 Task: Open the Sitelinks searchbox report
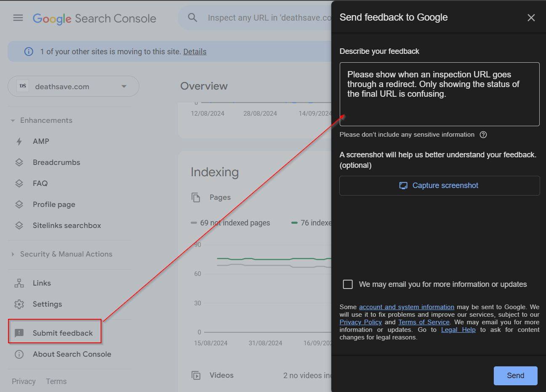coord(67,225)
